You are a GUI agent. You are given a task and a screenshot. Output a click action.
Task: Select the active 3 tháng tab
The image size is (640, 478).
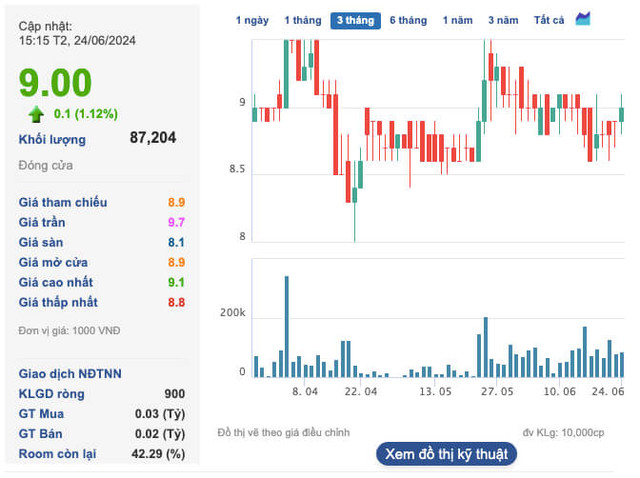coord(356,20)
